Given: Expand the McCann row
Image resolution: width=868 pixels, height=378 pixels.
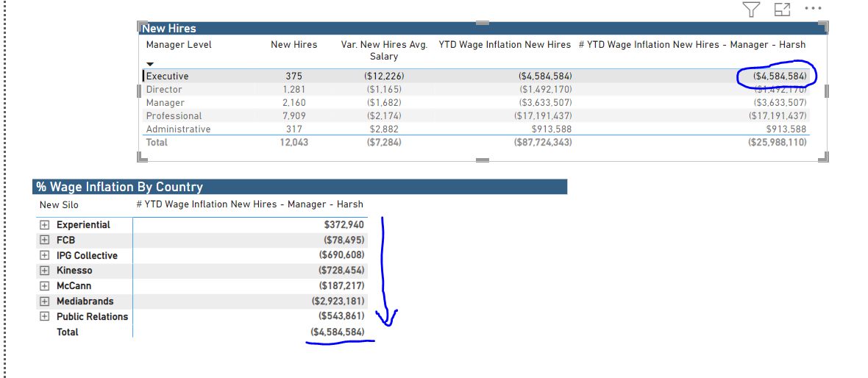Looking at the screenshot, I should 45,286.
